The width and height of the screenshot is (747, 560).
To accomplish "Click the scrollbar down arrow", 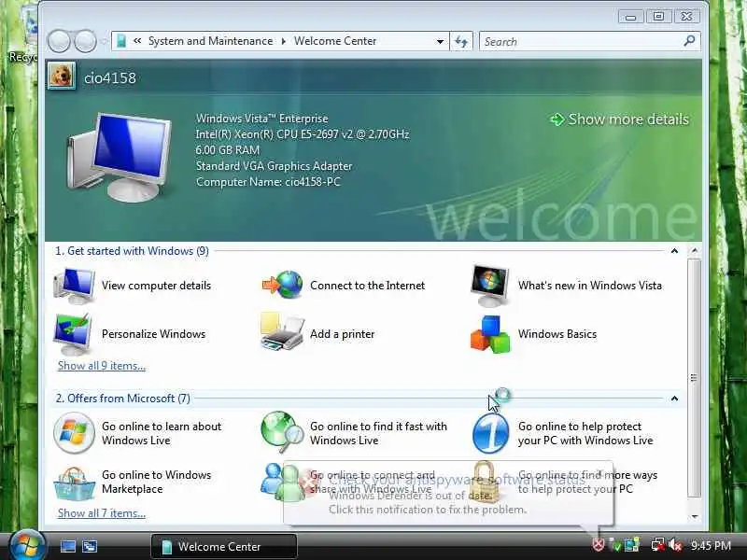I will [x=695, y=516].
